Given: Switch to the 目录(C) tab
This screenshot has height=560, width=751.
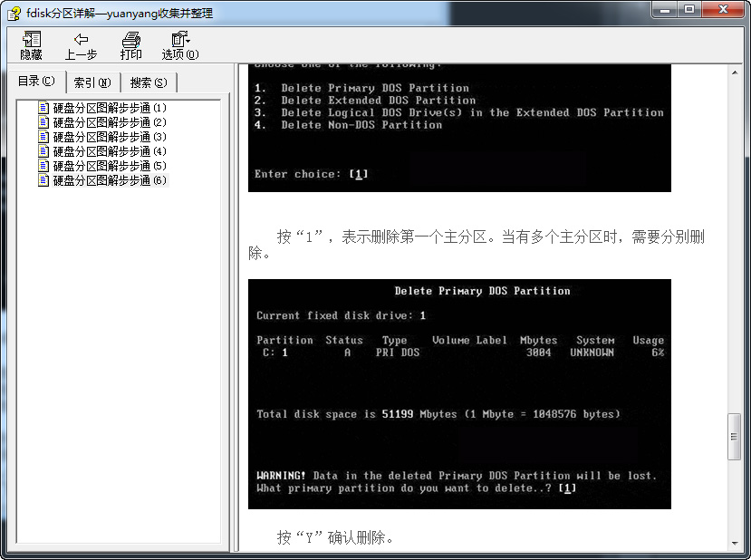Looking at the screenshot, I should point(36,81).
